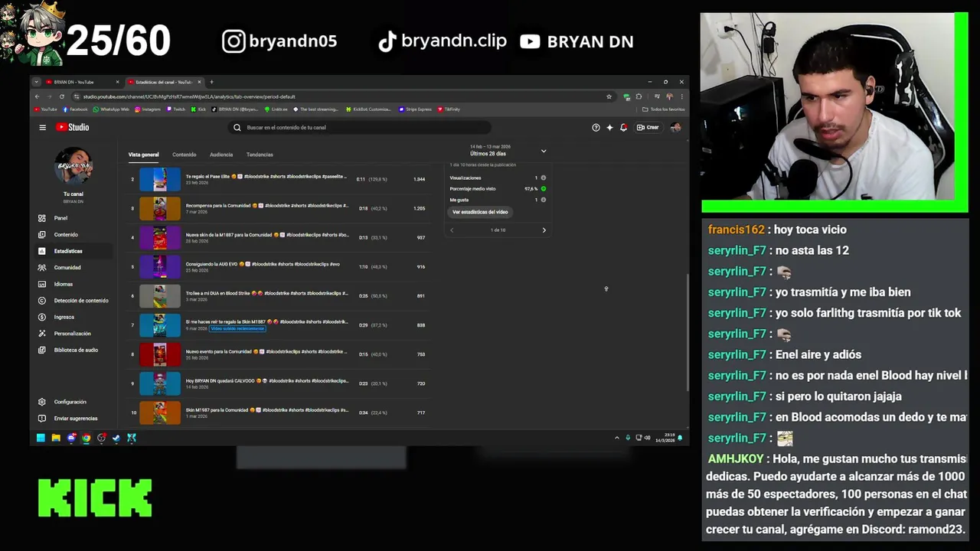Viewport: 980px width, 551px height.
Task: Click the Crear button
Action: (x=648, y=127)
